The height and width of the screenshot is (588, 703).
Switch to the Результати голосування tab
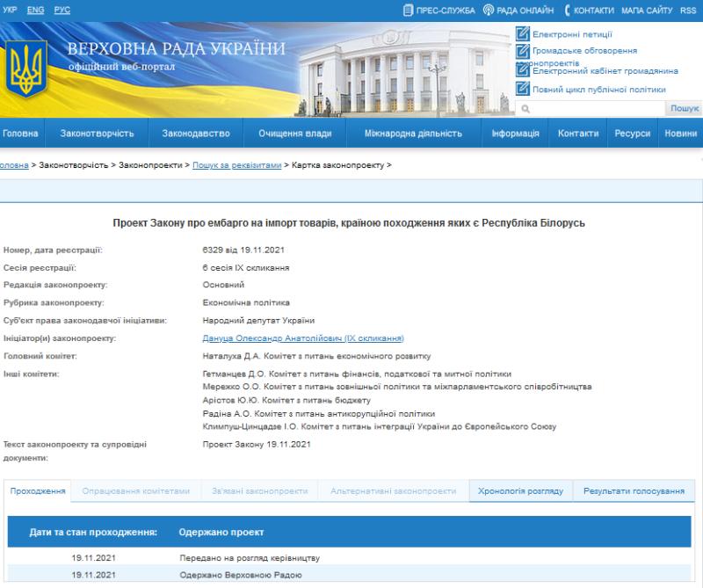(634, 491)
